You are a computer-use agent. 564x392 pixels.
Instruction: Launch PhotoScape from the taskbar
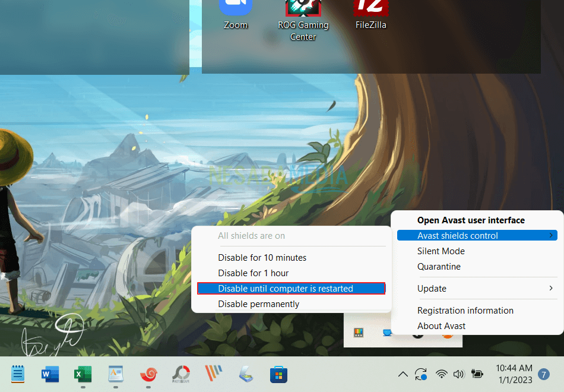(x=181, y=374)
